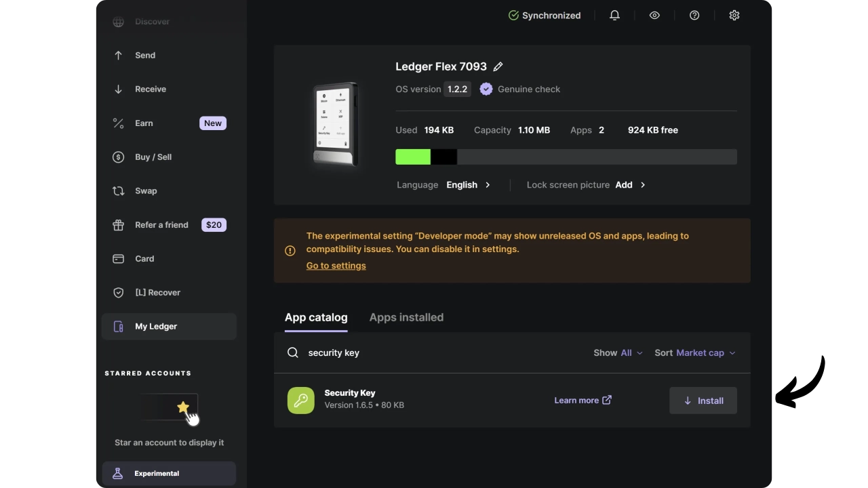This screenshot has height=488, width=868.
Task: Open the Discover globe icon
Action: pos(118,22)
